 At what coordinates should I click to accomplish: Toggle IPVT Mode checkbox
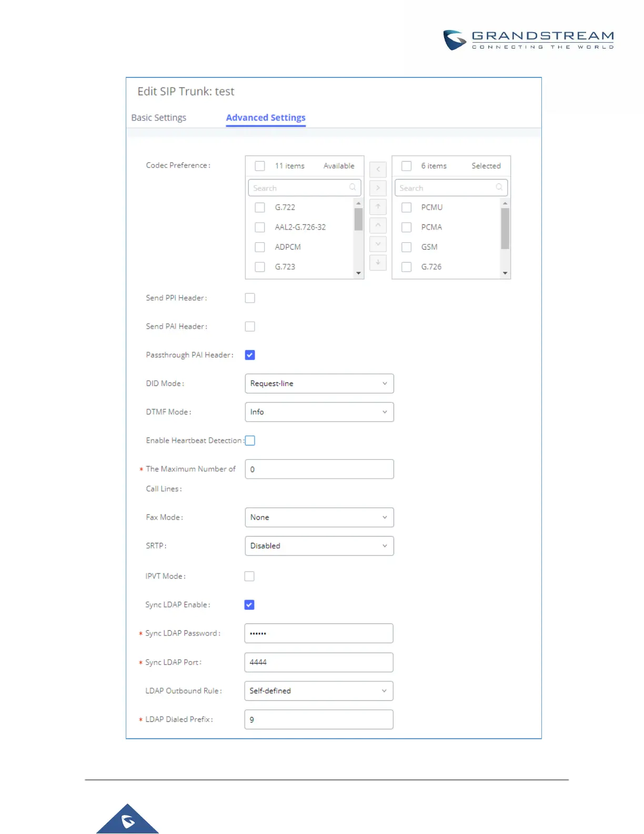tap(249, 577)
